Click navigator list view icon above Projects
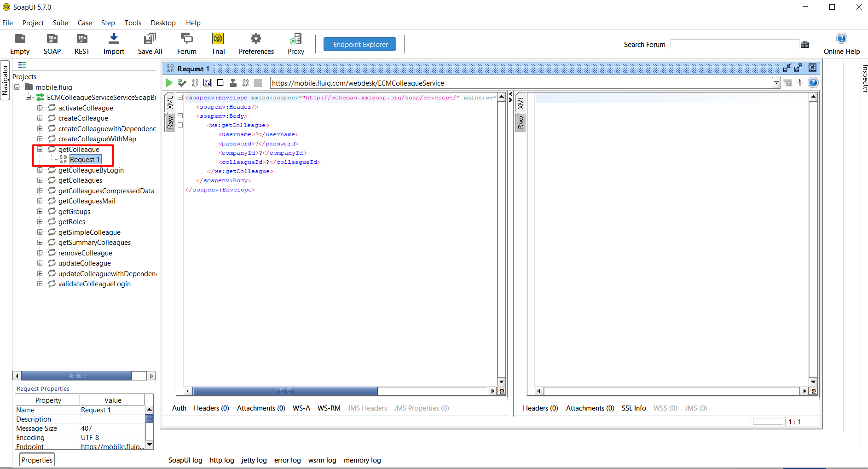 pos(22,65)
